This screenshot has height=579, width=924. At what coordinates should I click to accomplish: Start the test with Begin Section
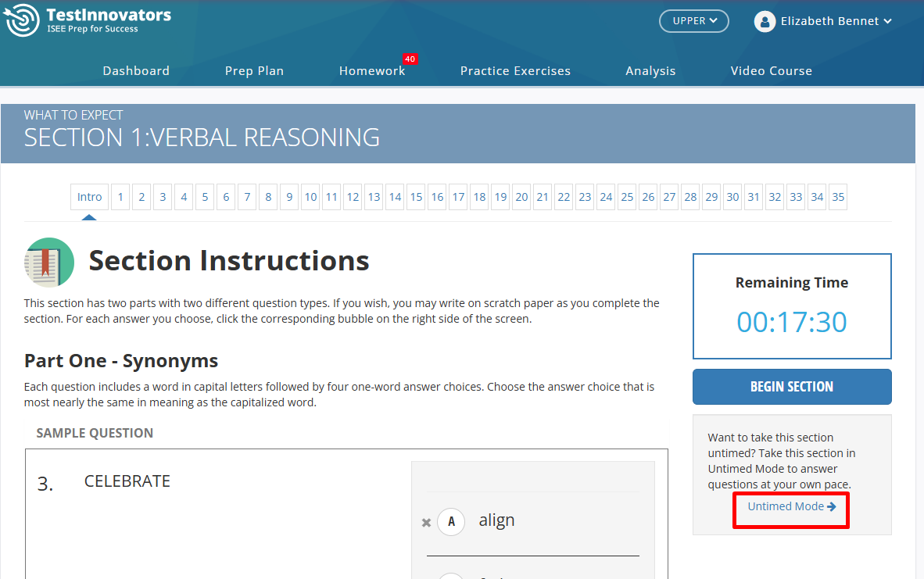click(x=791, y=387)
